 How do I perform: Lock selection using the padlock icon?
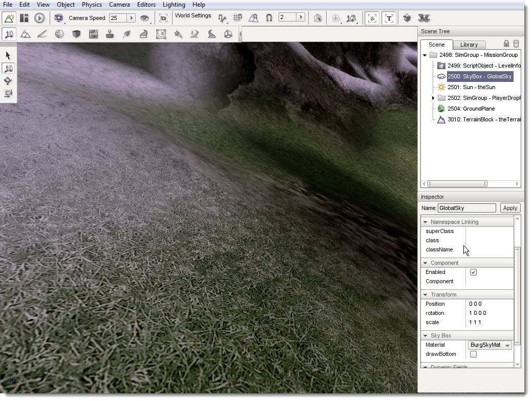point(506,44)
